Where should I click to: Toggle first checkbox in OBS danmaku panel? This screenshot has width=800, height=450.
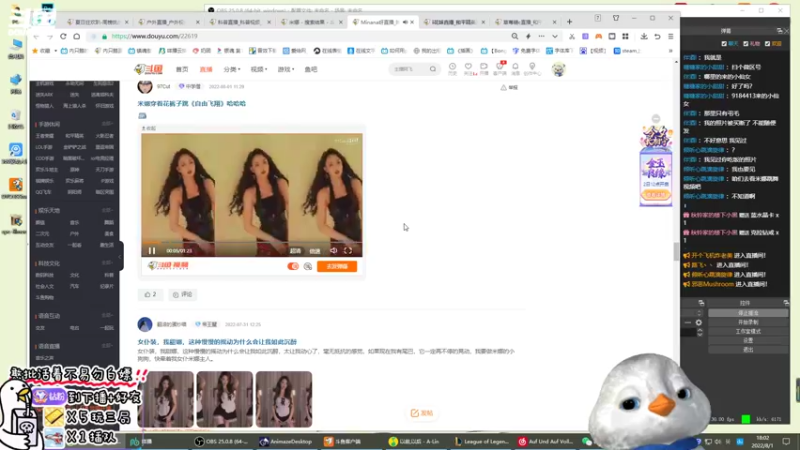coord(724,44)
